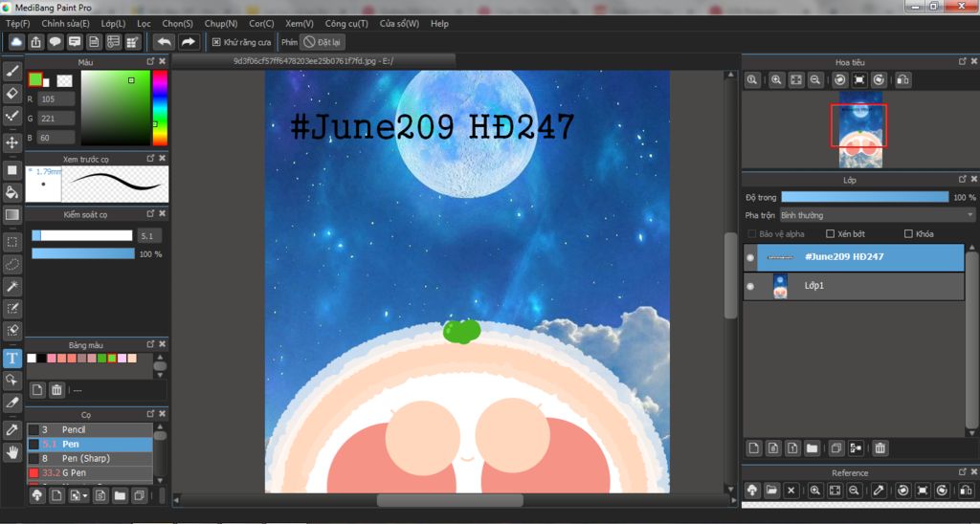Click the hue spectrum slider bar
This screenshot has height=524, width=980.
tap(160, 107)
